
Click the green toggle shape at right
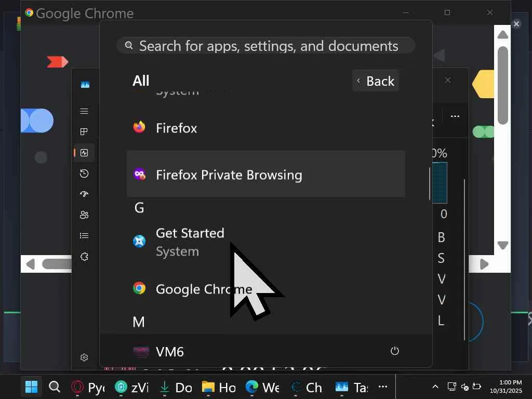tap(483, 131)
